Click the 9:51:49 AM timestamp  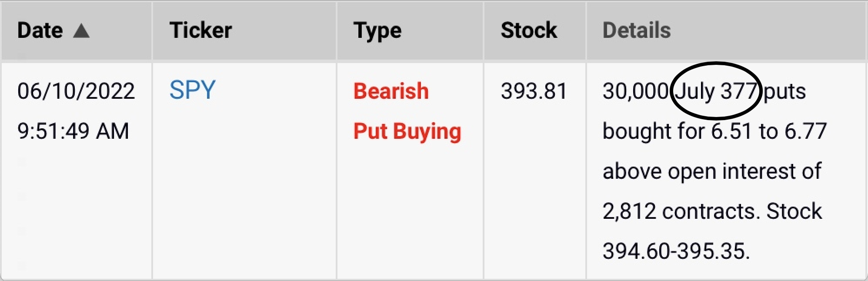click(x=73, y=131)
